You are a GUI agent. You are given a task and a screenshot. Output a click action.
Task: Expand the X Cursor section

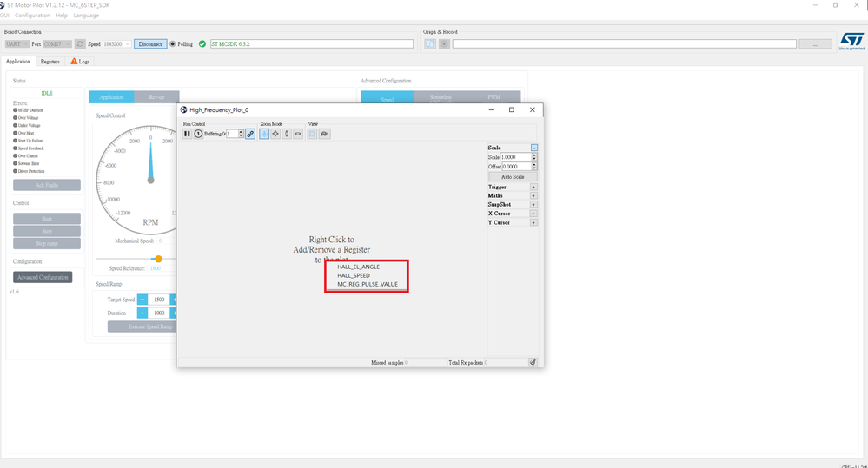click(x=533, y=214)
